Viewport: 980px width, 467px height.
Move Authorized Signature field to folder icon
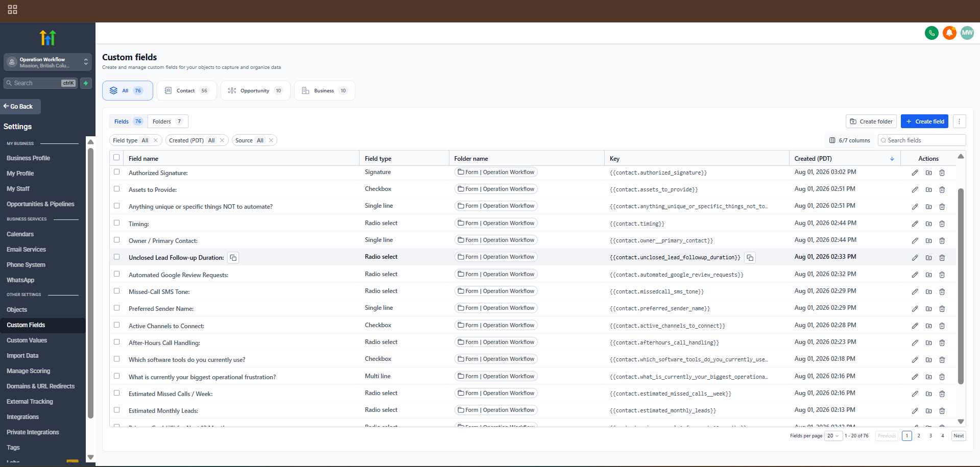[928, 173]
